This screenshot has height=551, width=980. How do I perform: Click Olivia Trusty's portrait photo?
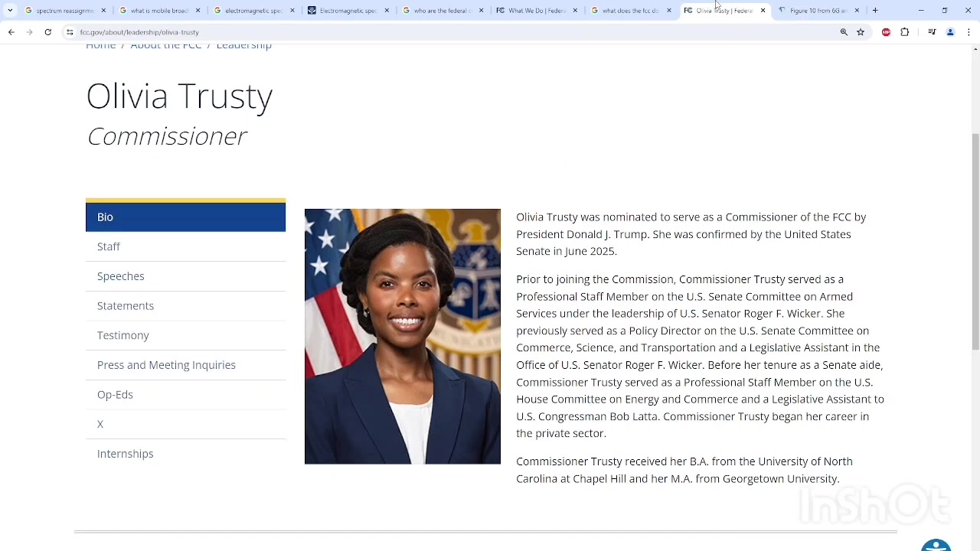[x=402, y=337]
